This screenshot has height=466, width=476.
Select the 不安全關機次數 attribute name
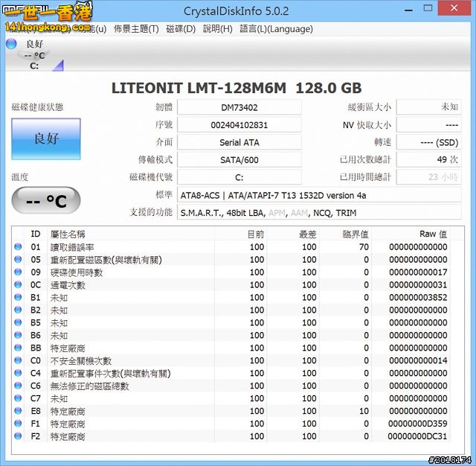pos(81,360)
